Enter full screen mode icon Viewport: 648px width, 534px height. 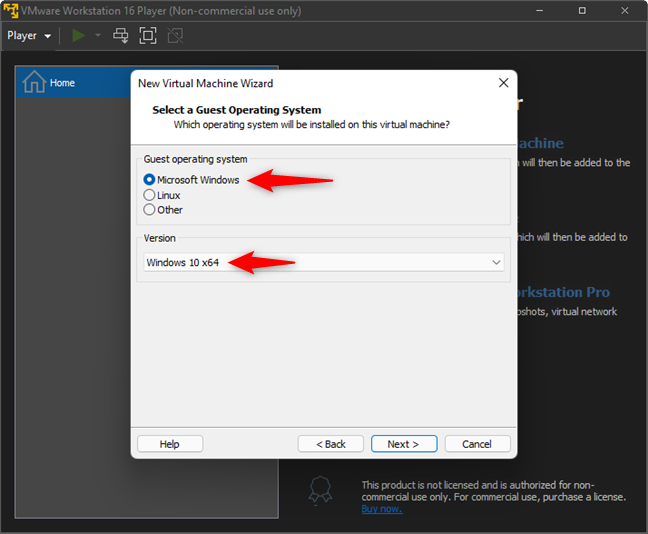click(x=148, y=36)
